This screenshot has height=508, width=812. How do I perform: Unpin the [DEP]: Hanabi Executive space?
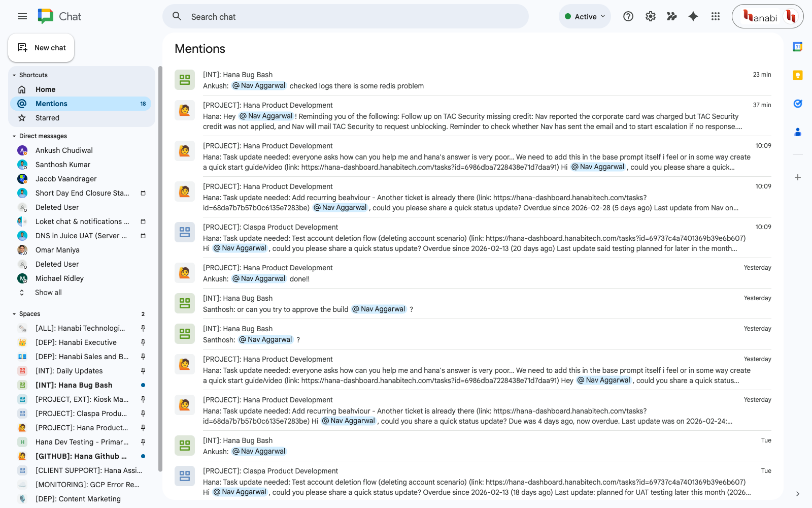tap(143, 342)
